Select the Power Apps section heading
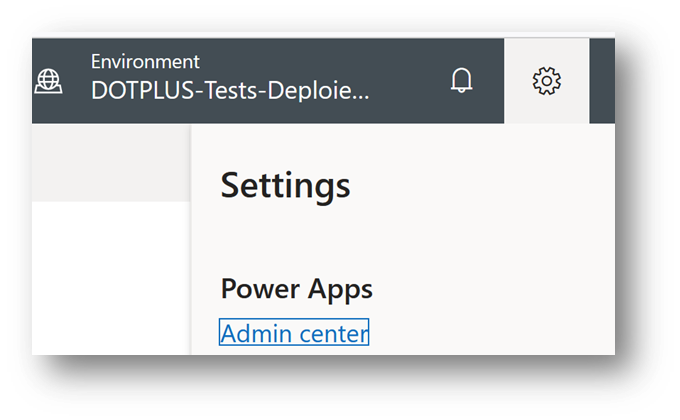This screenshot has height=420, width=680. coord(296,289)
